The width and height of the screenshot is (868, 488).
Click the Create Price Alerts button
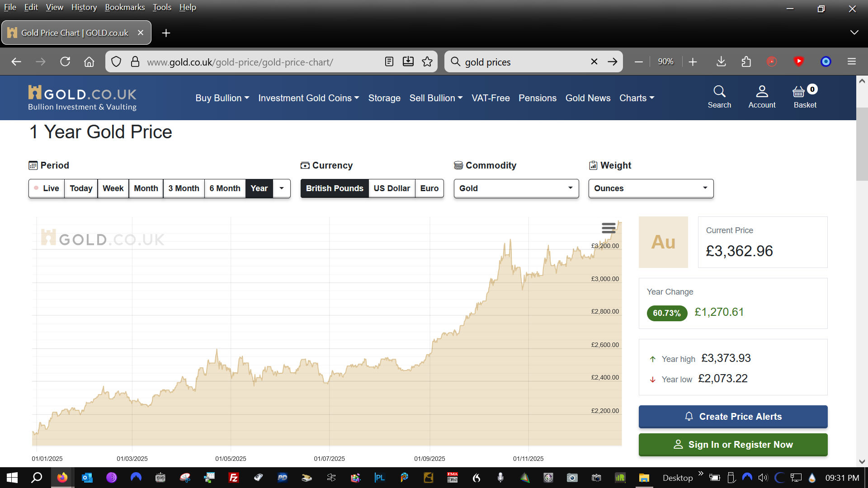733,417
